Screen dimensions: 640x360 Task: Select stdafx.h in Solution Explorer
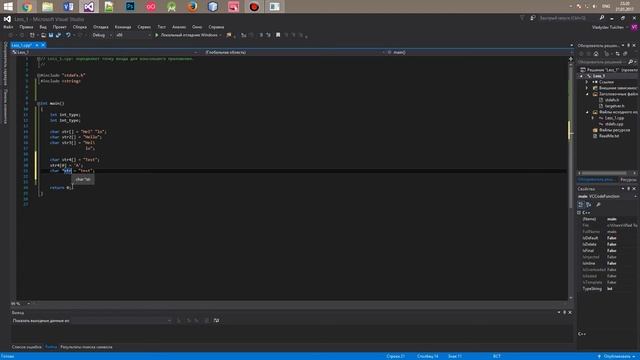[612, 100]
